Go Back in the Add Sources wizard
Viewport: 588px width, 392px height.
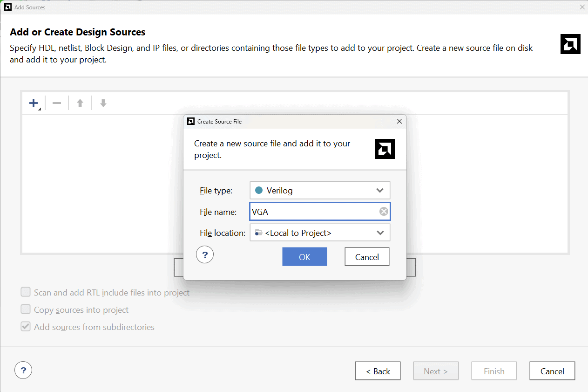tap(378, 371)
